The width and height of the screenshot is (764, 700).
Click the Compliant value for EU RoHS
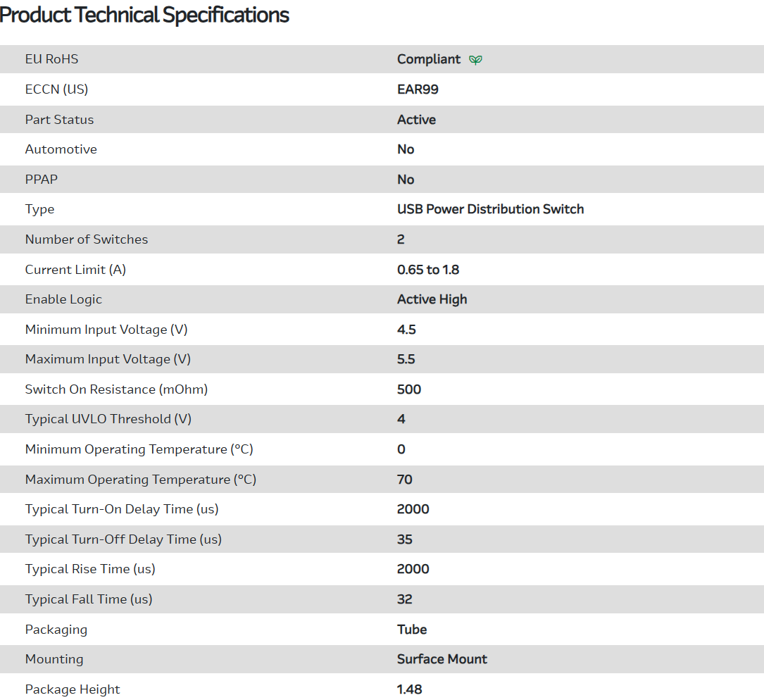pyautogui.click(x=428, y=59)
